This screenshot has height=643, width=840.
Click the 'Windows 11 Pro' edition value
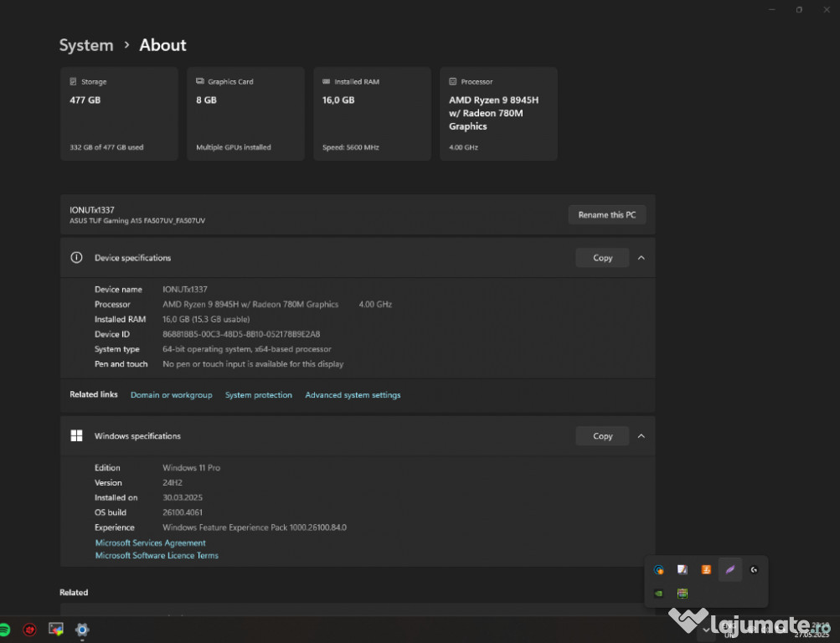click(x=191, y=467)
